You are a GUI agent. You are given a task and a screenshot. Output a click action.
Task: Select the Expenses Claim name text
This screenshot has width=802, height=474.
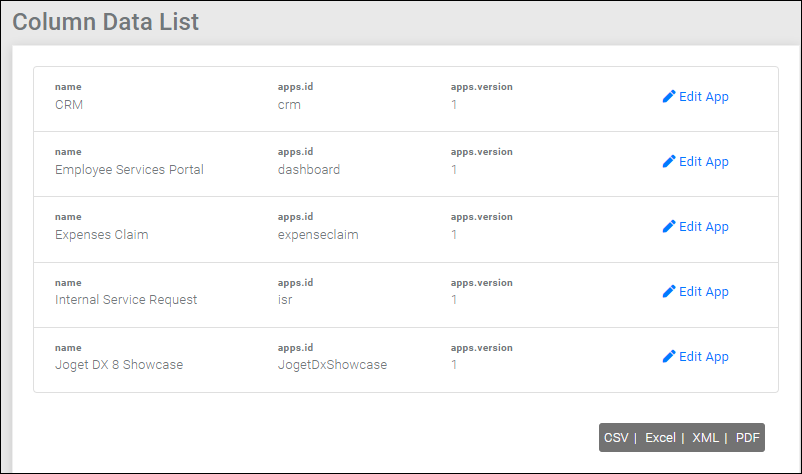click(102, 235)
